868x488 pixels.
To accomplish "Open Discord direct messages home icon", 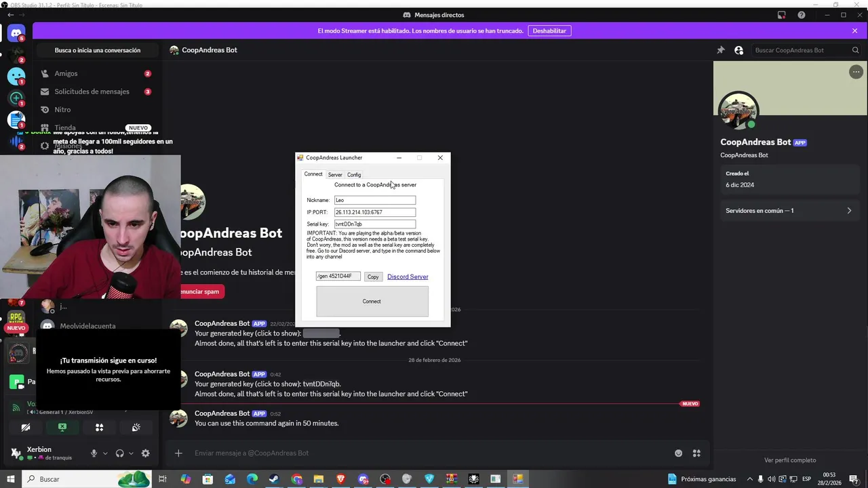I will pos(16,33).
